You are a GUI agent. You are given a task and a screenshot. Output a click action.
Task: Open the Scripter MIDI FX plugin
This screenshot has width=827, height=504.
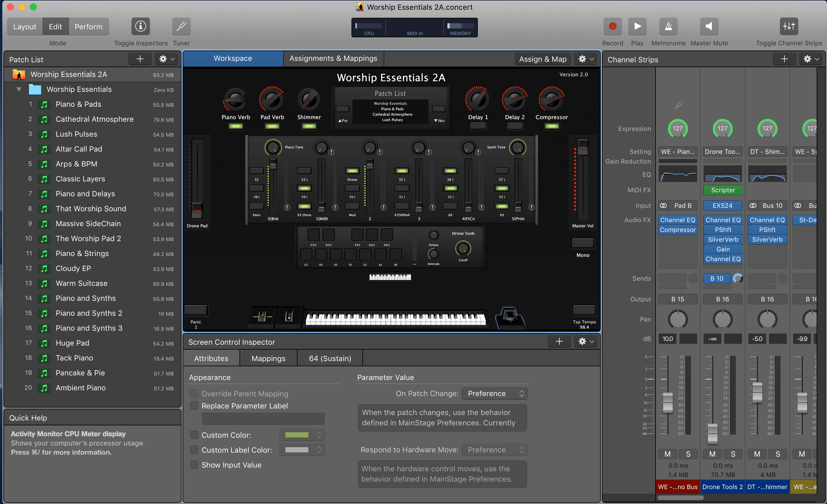pos(722,190)
